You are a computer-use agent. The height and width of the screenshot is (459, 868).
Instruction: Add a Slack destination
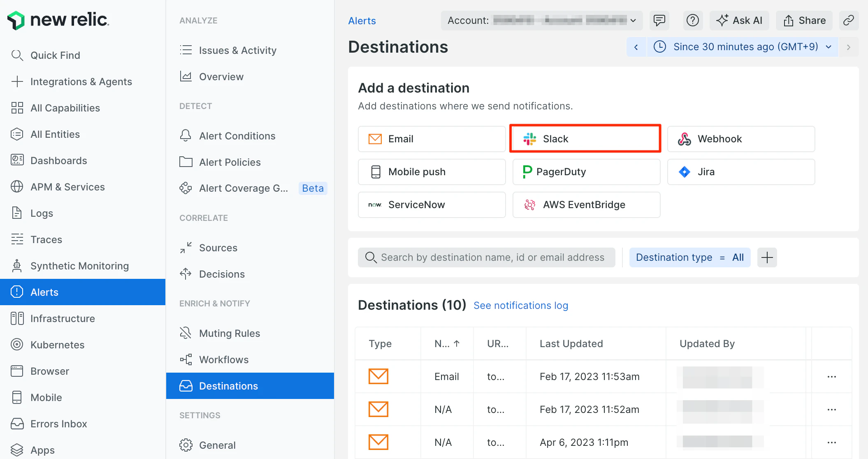[586, 139]
